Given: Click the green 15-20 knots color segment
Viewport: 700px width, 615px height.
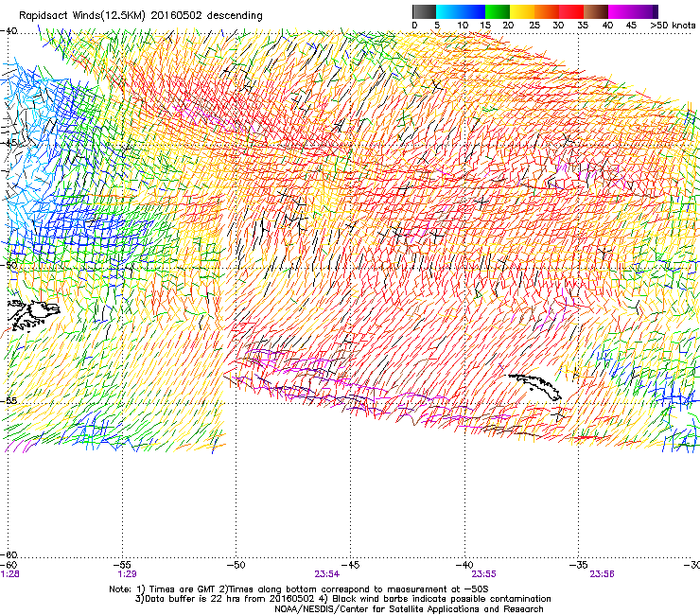Looking at the screenshot, I should (498, 11).
